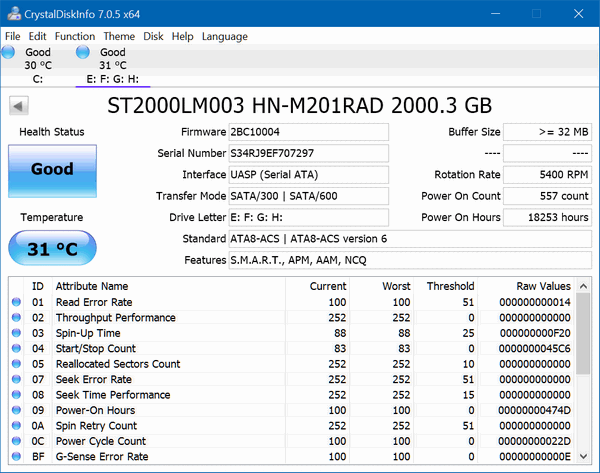Open the Function menu
600x473 pixels.
click(x=75, y=36)
